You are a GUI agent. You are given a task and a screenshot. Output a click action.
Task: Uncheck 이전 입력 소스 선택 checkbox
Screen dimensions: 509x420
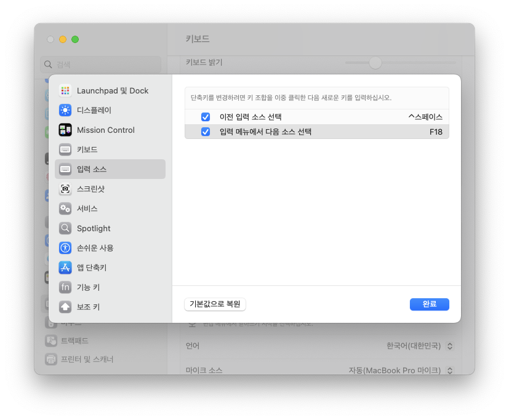tap(206, 117)
